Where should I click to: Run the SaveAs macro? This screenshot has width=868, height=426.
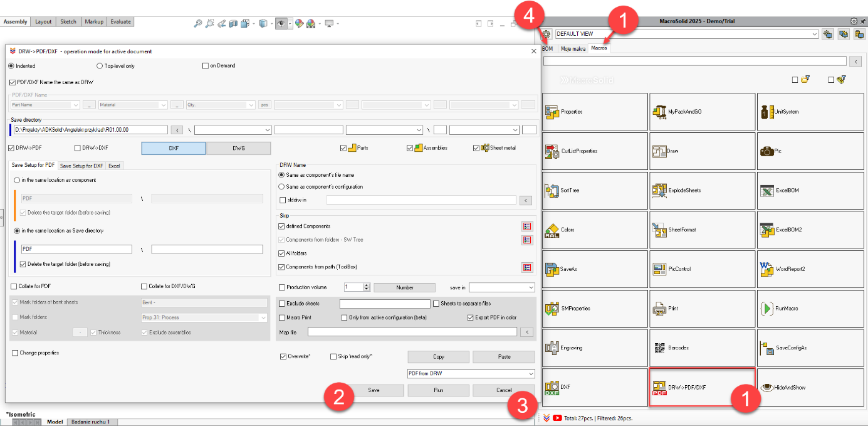click(x=594, y=269)
